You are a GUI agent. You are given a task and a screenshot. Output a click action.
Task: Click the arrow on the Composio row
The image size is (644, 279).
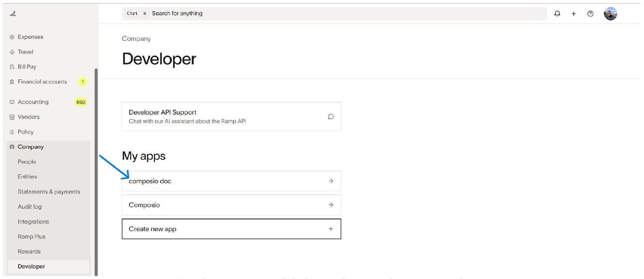[x=331, y=205]
